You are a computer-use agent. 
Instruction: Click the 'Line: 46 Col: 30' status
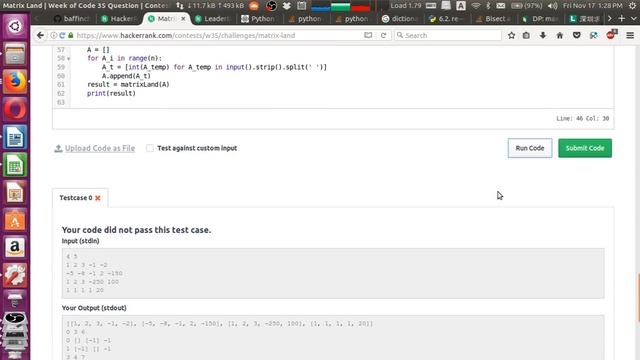[582, 118]
